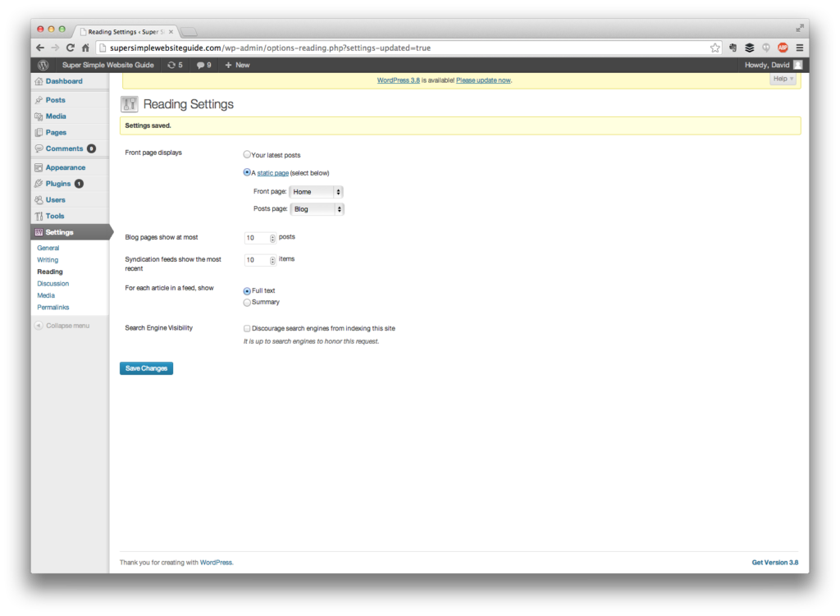Click the Save Changes button
Viewport: 840px width, 616px height.
point(146,368)
